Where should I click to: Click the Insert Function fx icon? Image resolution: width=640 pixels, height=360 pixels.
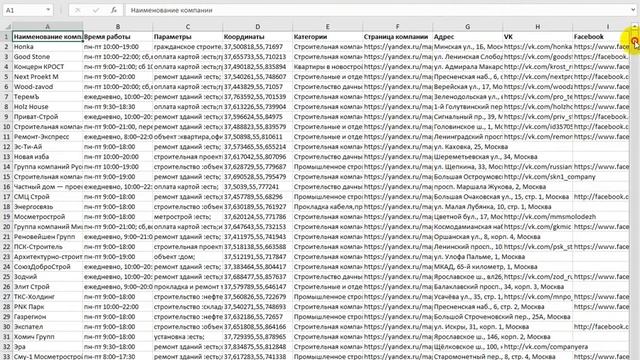point(114,10)
